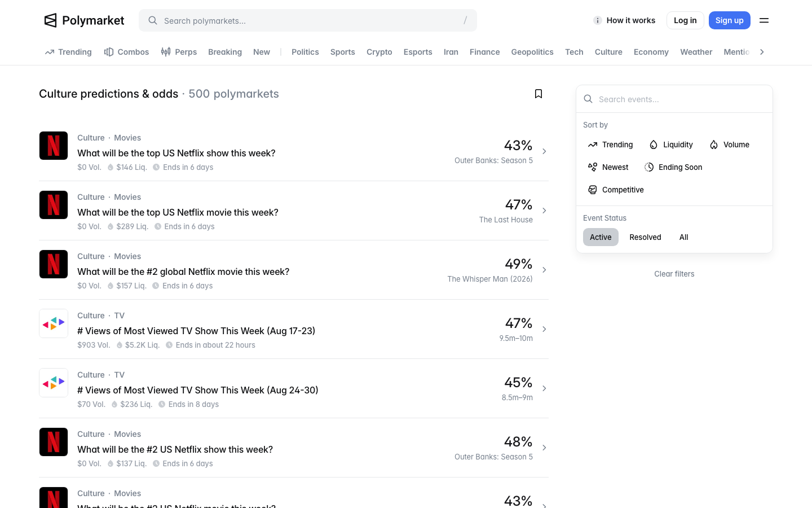Click the 43% Outer Banks: Season 5 odds
This screenshot has width=812, height=508.
(x=493, y=151)
